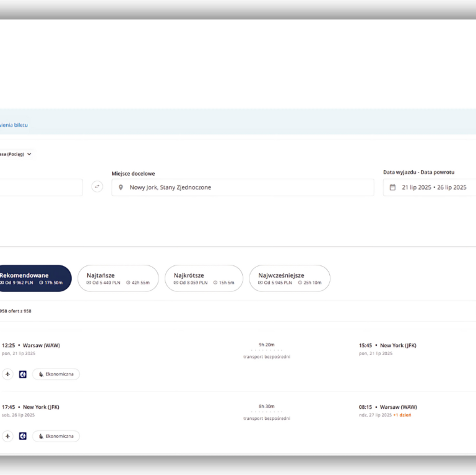The width and height of the screenshot is (476, 475).
Task: Switch to the Najkrótsze sorting tab
Action: pos(204,278)
